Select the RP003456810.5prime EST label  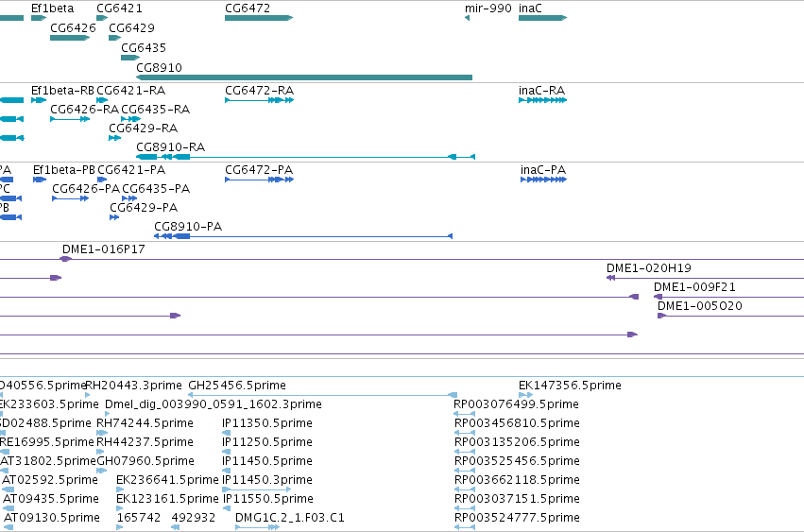518,423
